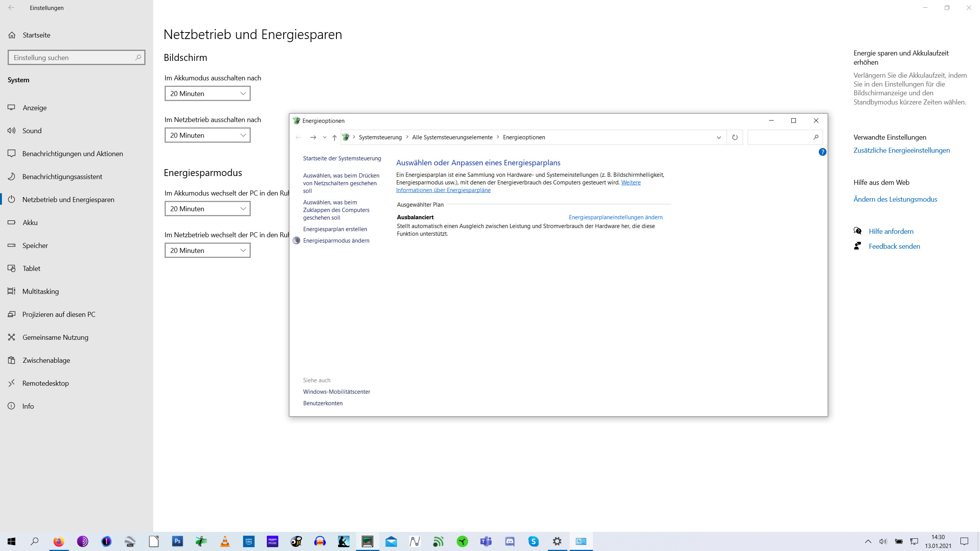Open Firefox from the taskbar

pyautogui.click(x=59, y=541)
